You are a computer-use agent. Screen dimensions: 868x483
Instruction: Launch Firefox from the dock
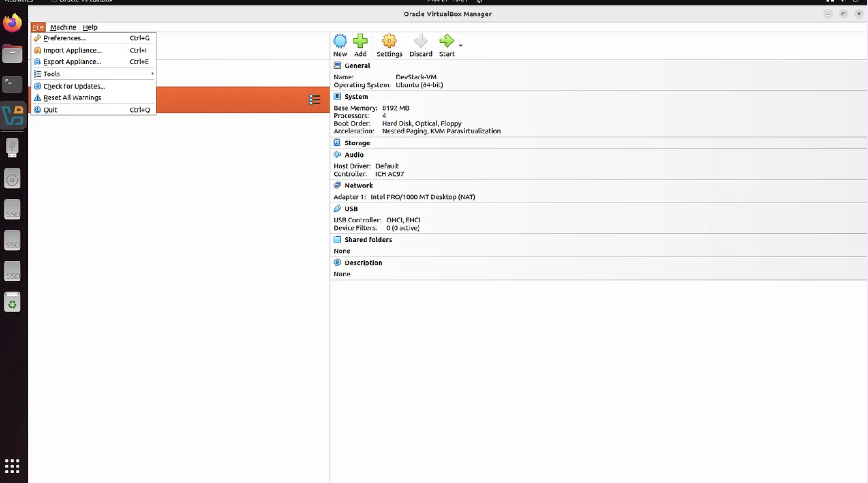click(12, 23)
